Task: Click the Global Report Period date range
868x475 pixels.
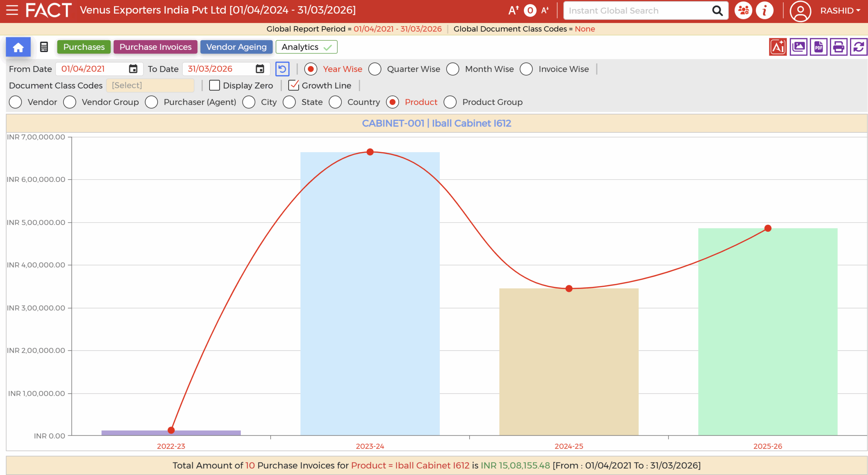Action: 397,29
